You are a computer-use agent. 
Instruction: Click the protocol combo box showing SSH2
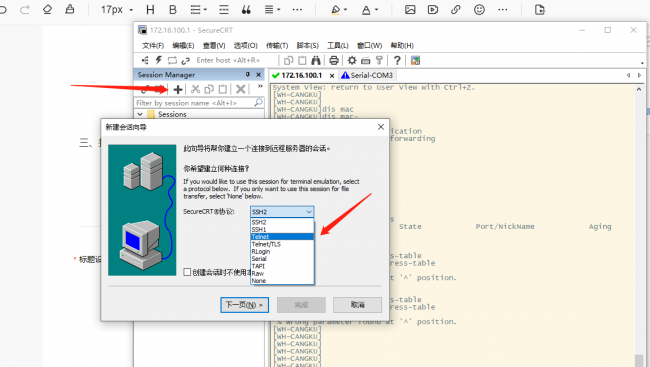(282, 212)
